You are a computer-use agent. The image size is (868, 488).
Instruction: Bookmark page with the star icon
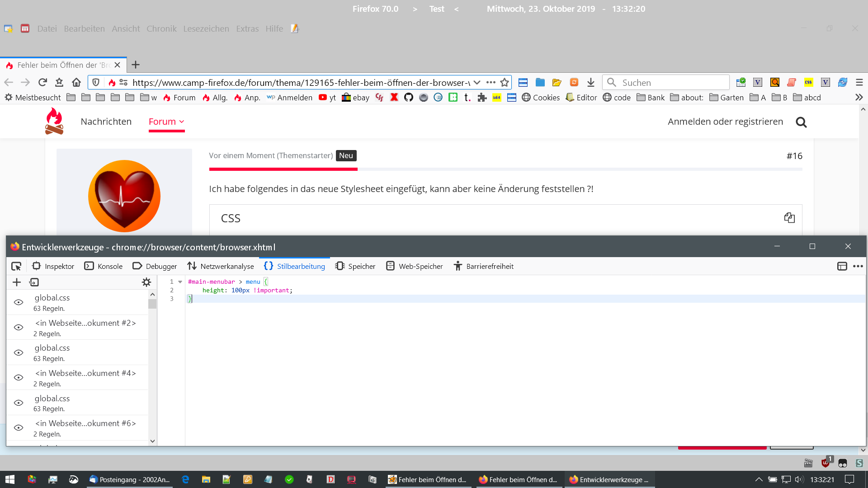coord(505,82)
